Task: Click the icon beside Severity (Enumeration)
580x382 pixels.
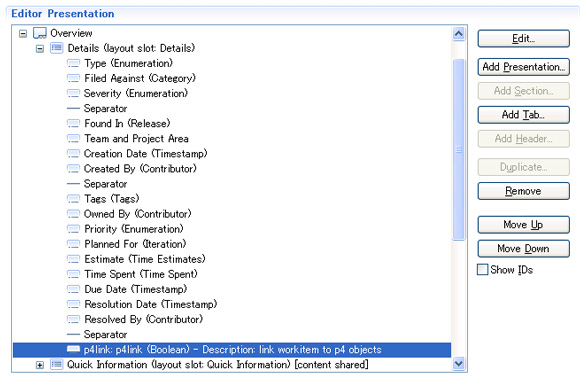Action: [x=73, y=93]
